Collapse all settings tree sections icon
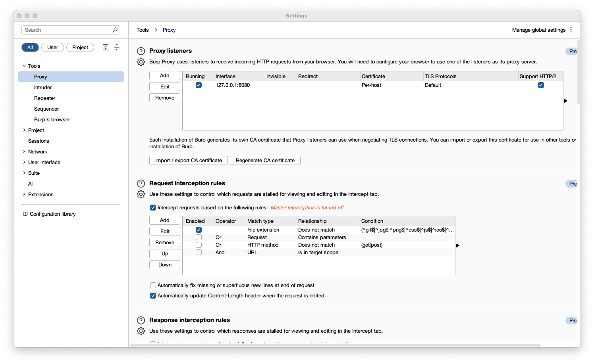 [x=117, y=47]
